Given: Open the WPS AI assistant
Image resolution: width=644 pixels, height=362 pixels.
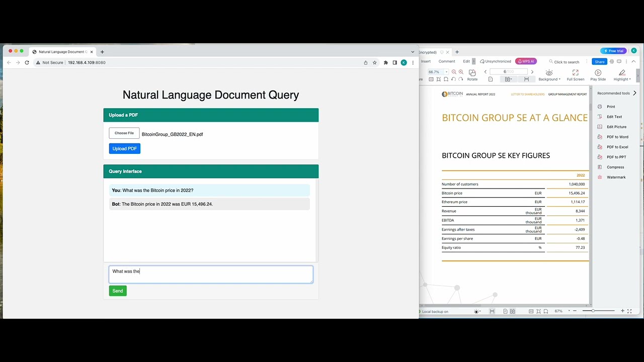Looking at the screenshot, I should [x=526, y=61].
